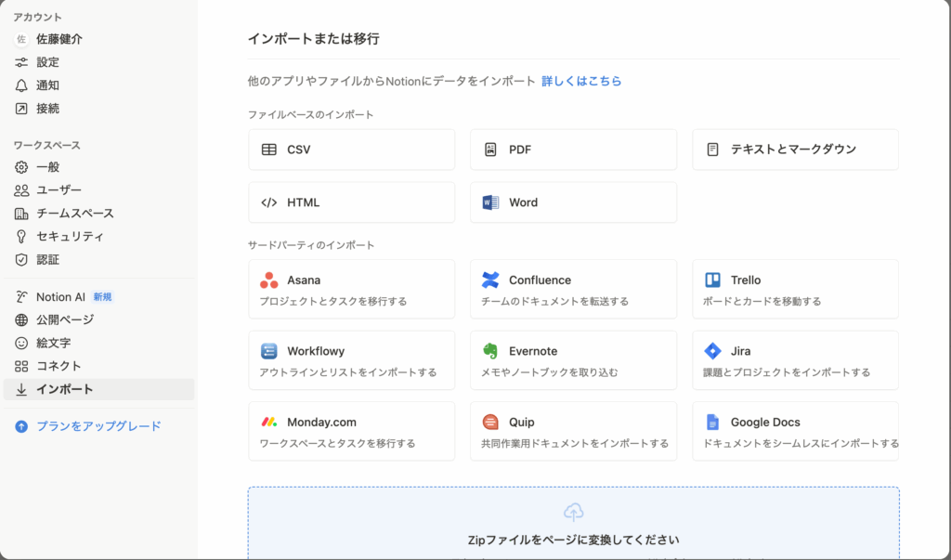This screenshot has height=560, width=951.
Task: Click プランをアップグレード in the sidebar
Action: click(x=98, y=426)
